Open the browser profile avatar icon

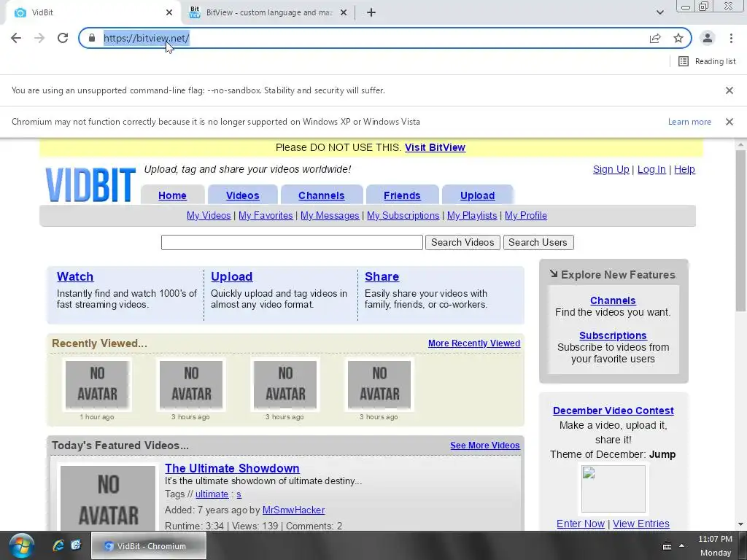708,38
